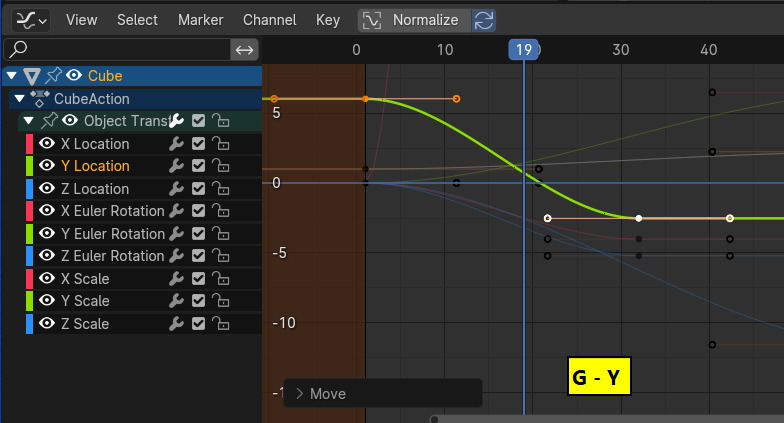The height and width of the screenshot is (423, 784).
Task: Click the horizontal scrollbar handle at bottom
Action: (x=434, y=419)
